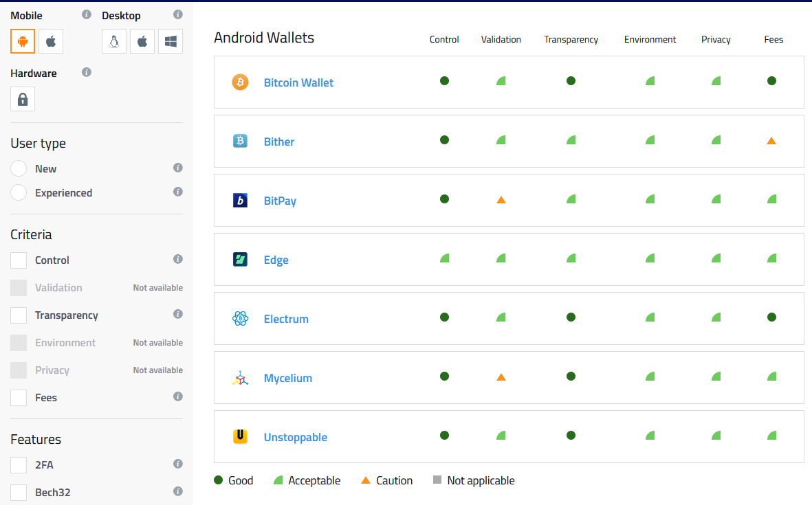Click BitPay's orange Validation caution triangle
This screenshot has height=505, width=812.
point(501,200)
